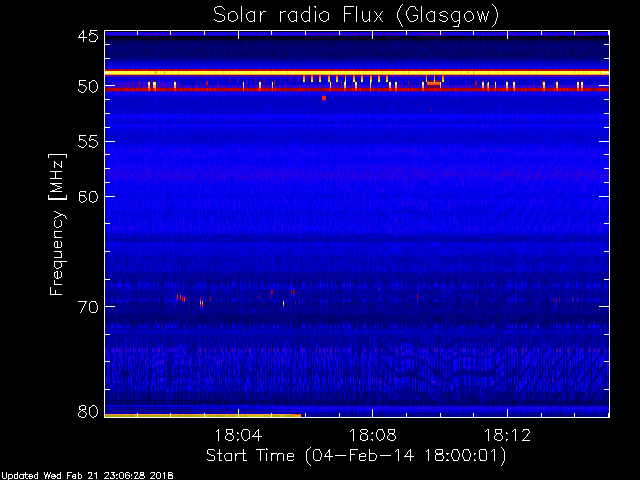The width and height of the screenshot is (640, 480).
Task: Click the "Frequency [MHz]" axis label
Action: [x=57, y=224]
